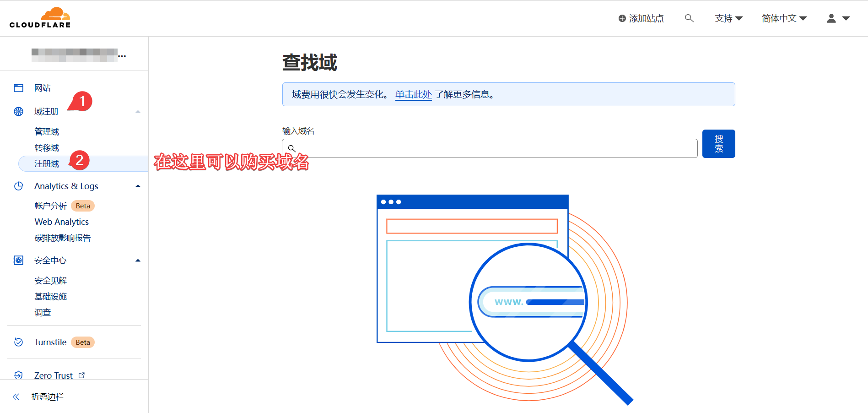Focus the 输入域名 domain input field
This screenshot has height=413, width=868.
coord(490,148)
